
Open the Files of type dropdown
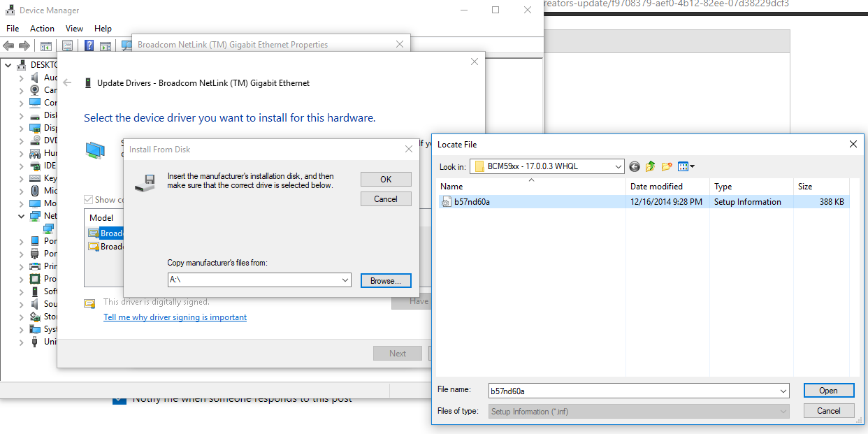tap(783, 412)
